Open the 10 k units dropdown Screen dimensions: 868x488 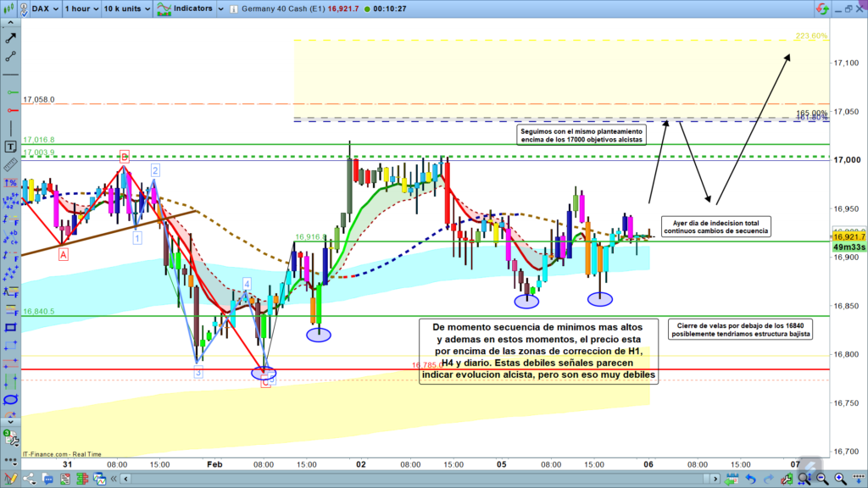pos(127,8)
